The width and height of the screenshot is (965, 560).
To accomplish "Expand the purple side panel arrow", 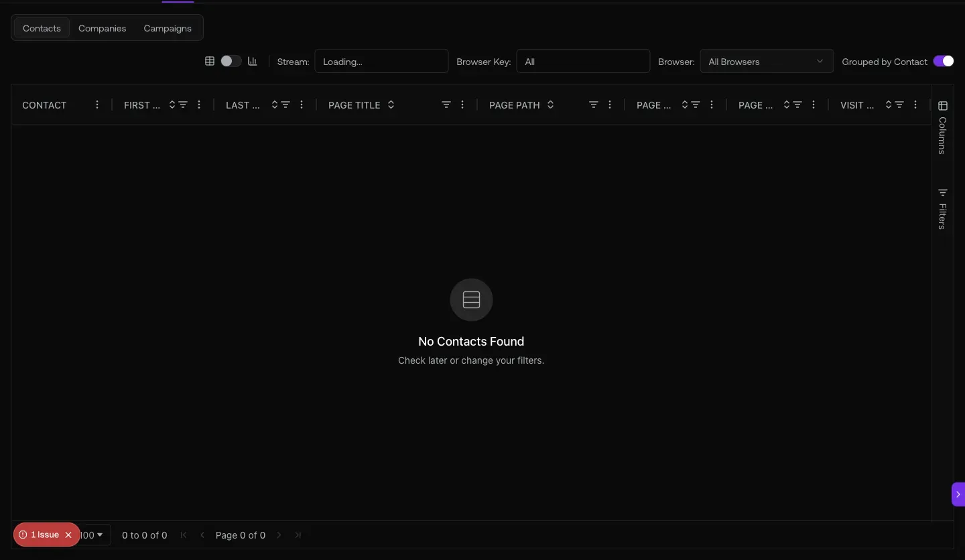I will click(958, 494).
